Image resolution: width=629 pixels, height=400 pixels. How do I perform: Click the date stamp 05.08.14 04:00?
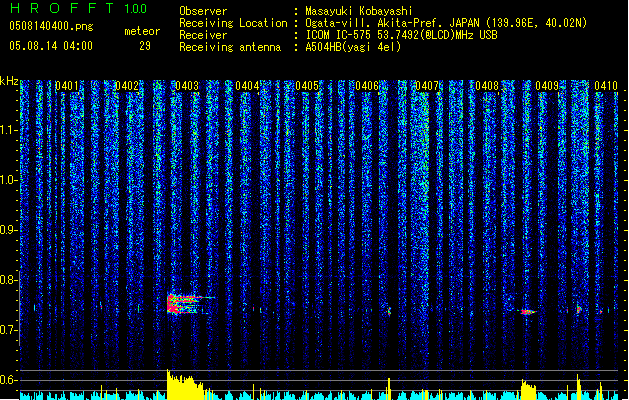(x=51, y=46)
